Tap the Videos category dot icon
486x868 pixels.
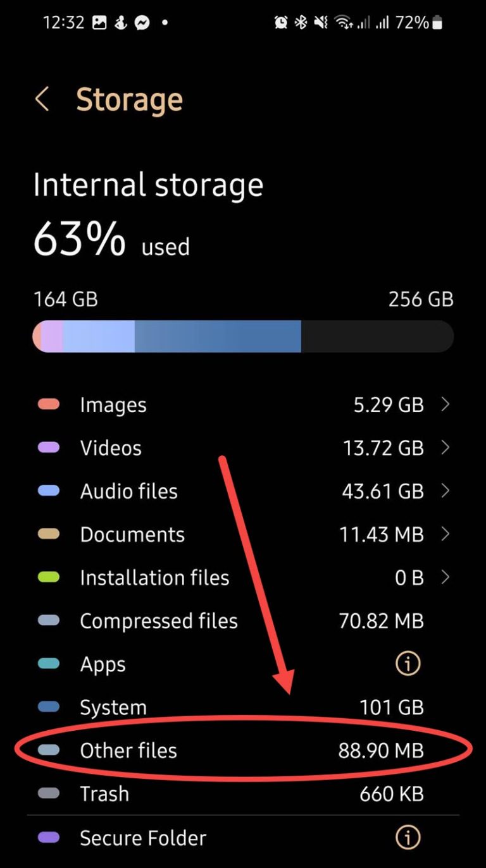point(49,448)
